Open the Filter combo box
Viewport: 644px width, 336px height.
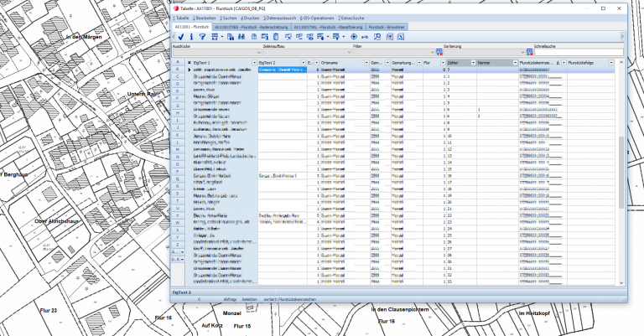(394, 53)
